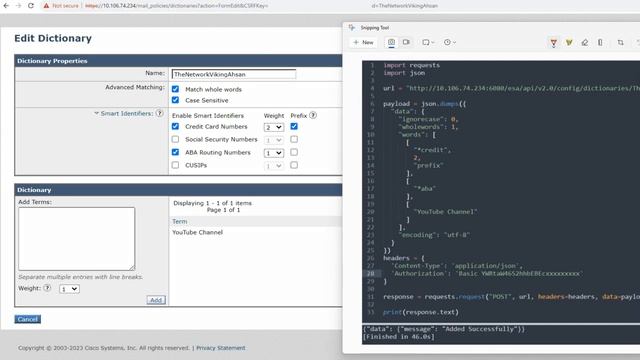Sort by the Term column header

pos(180,221)
